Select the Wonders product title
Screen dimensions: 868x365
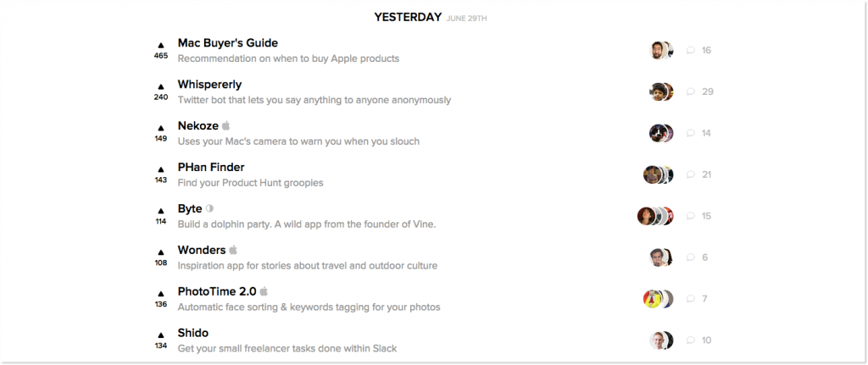coord(202,250)
